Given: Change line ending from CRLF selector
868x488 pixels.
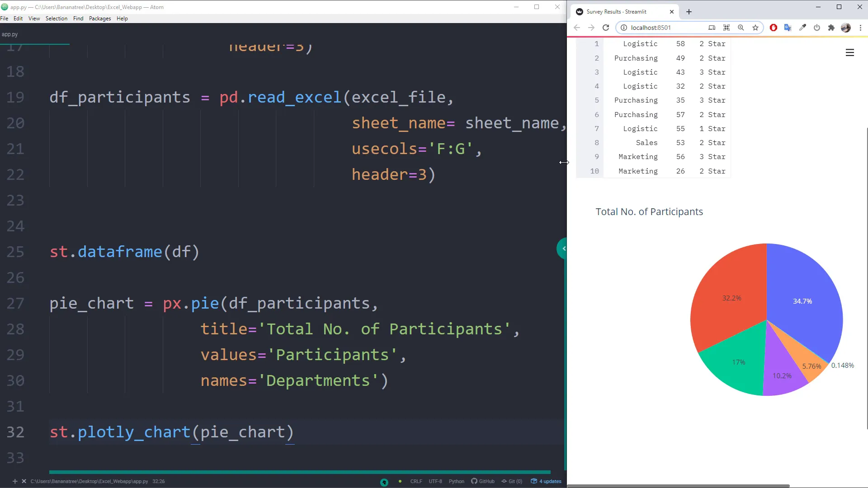Looking at the screenshot, I should (x=416, y=481).
